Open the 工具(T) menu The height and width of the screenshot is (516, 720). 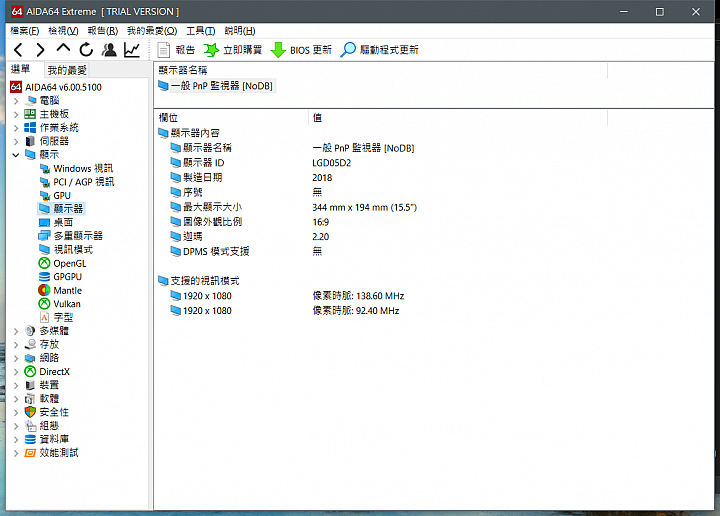(201, 31)
